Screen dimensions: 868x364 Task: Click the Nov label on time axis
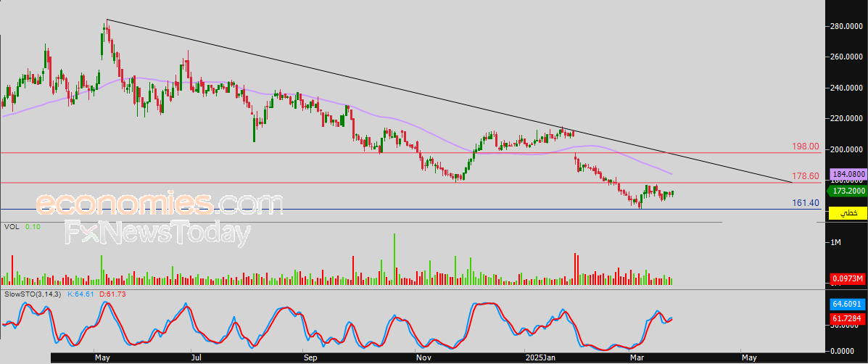pos(423,358)
